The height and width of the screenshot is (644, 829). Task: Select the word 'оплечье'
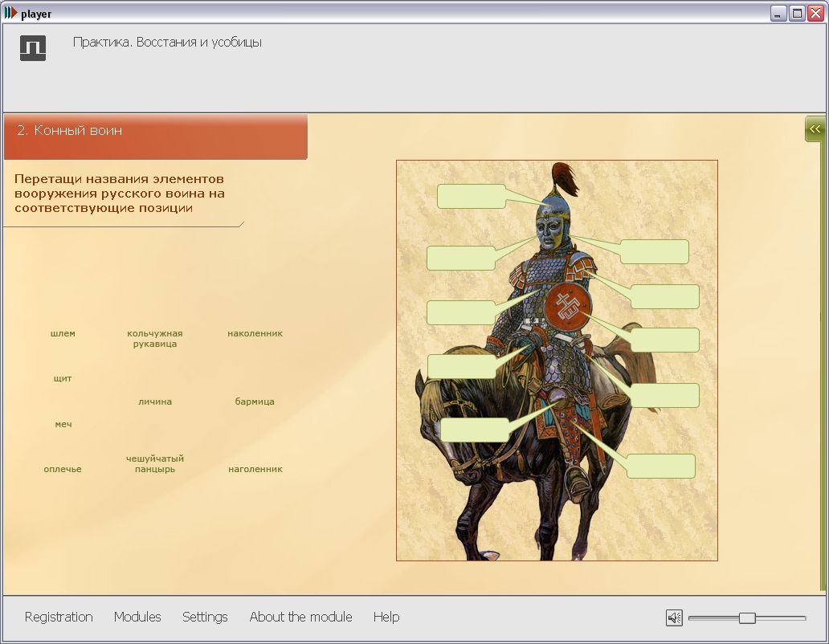(63, 469)
